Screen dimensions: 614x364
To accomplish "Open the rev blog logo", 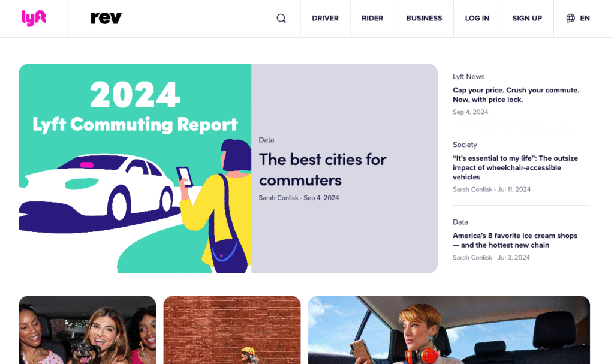I will pyautogui.click(x=106, y=18).
